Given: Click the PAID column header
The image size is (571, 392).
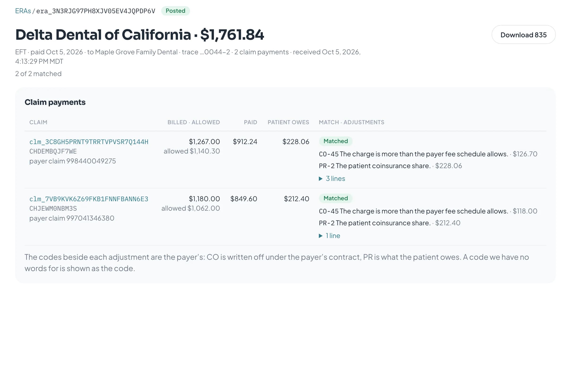Looking at the screenshot, I should [x=251, y=122].
